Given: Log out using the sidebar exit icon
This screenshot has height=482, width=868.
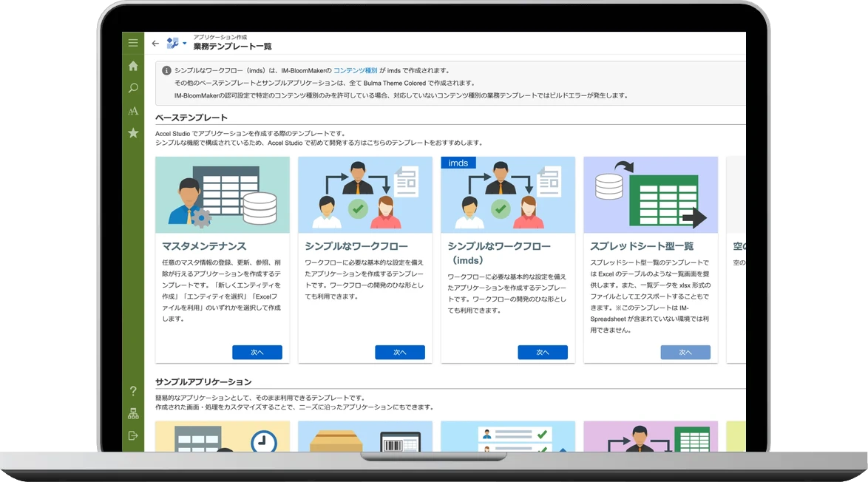Looking at the screenshot, I should (x=133, y=435).
